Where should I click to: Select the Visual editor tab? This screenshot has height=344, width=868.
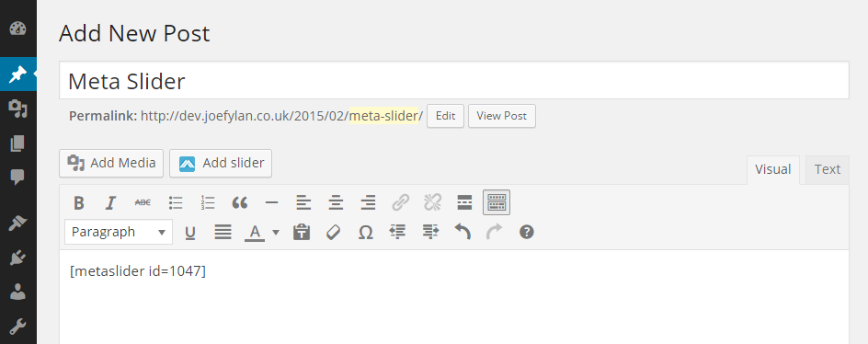click(772, 169)
